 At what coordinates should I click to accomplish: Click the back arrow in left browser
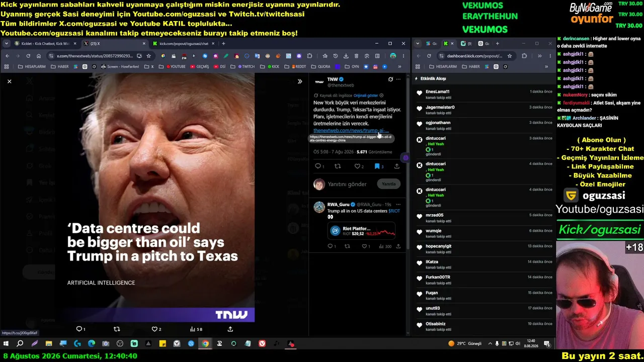pos(7,56)
